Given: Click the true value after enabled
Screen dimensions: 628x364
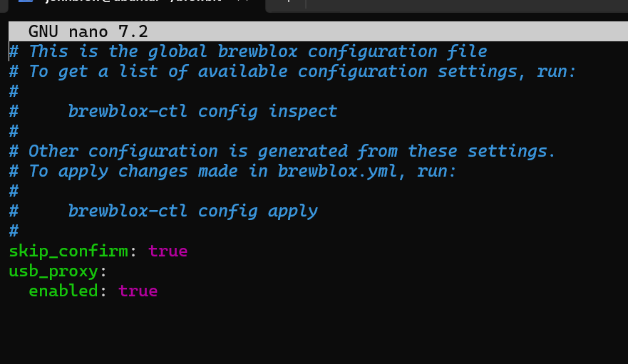Looking at the screenshot, I should click(x=138, y=291).
